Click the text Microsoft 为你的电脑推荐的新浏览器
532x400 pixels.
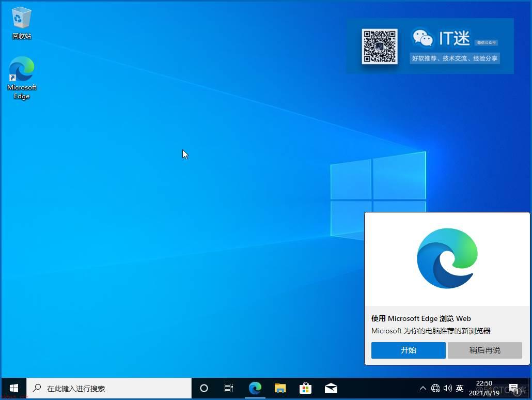431,331
